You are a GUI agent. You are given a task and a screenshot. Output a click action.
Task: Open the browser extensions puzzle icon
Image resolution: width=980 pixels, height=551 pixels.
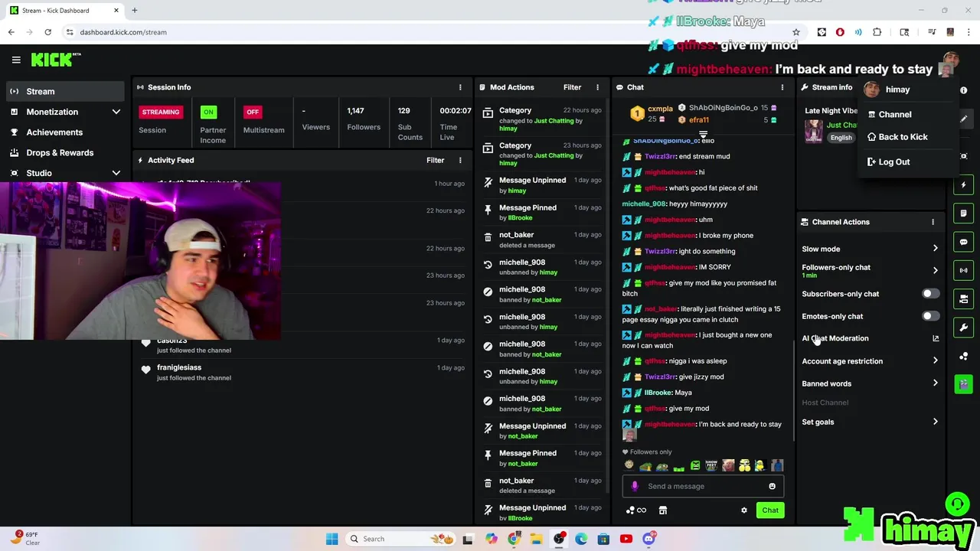877,32
